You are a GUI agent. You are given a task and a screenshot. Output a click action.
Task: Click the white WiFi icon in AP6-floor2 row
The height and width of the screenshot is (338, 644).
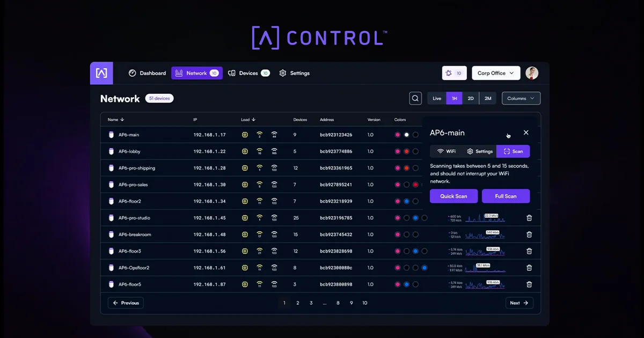274,201
